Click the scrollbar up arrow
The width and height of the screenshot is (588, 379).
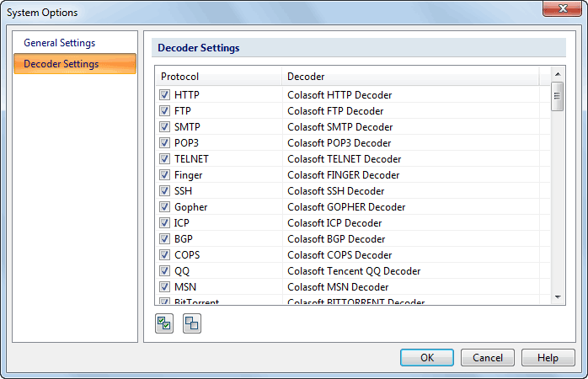[x=558, y=74]
